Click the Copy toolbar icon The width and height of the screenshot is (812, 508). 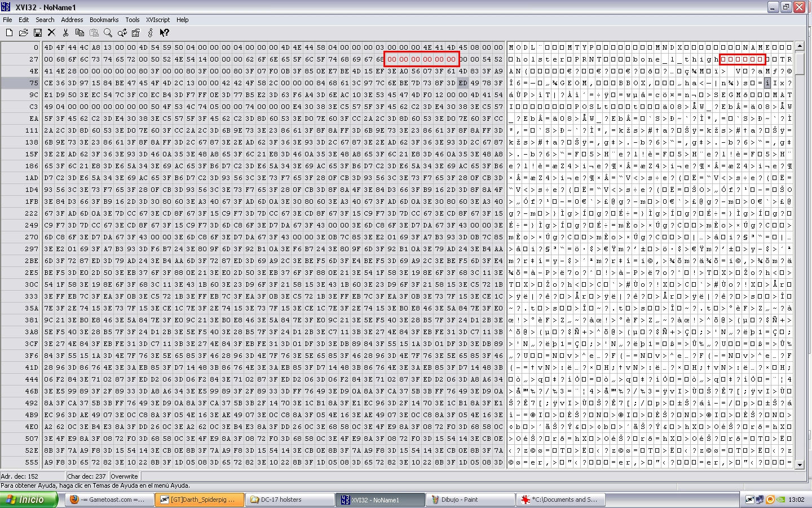pos(80,33)
